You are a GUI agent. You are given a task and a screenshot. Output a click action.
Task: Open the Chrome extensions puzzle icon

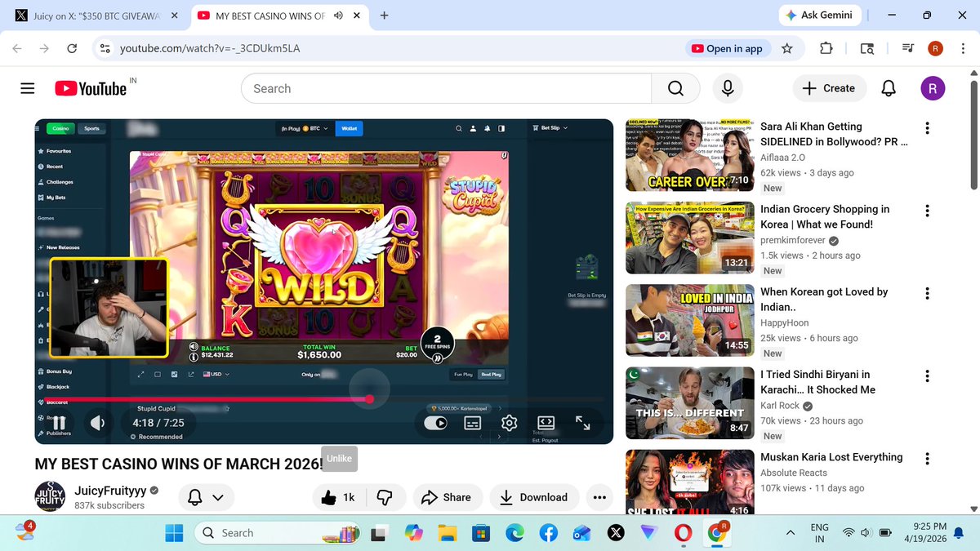point(826,49)
